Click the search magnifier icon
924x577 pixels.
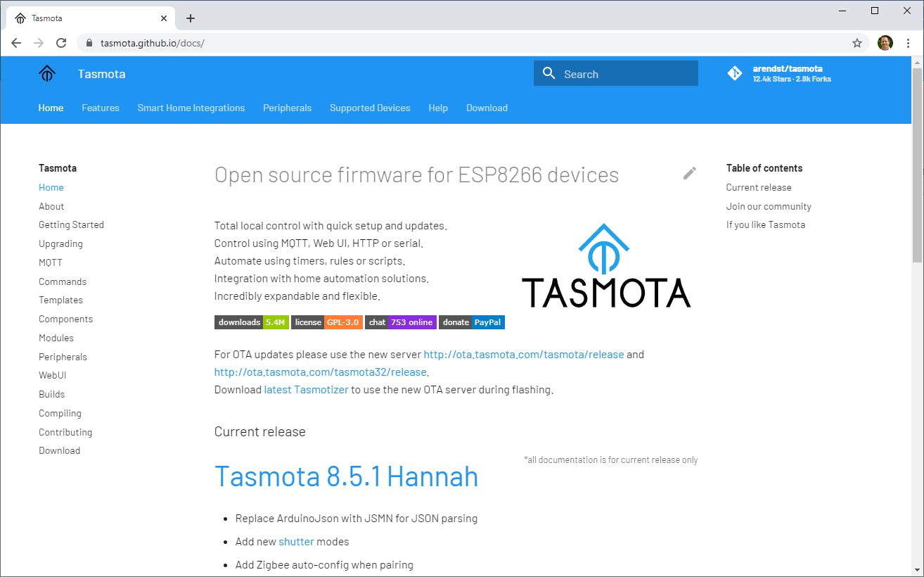(548, 73)
